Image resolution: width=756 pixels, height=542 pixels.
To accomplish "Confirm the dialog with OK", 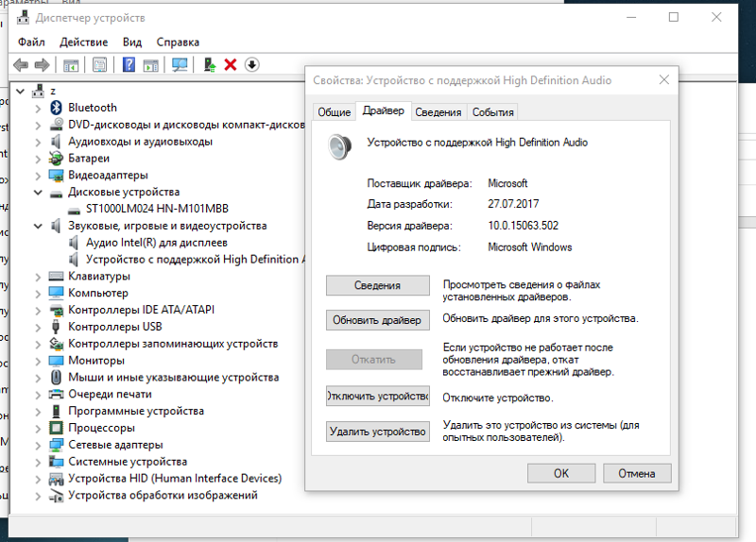I will [561, 473].
